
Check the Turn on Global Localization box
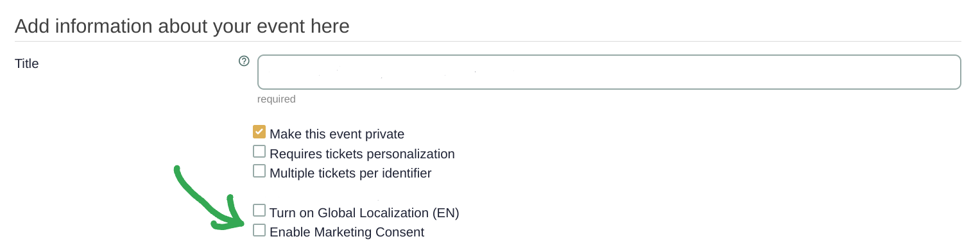pos(259,210)
